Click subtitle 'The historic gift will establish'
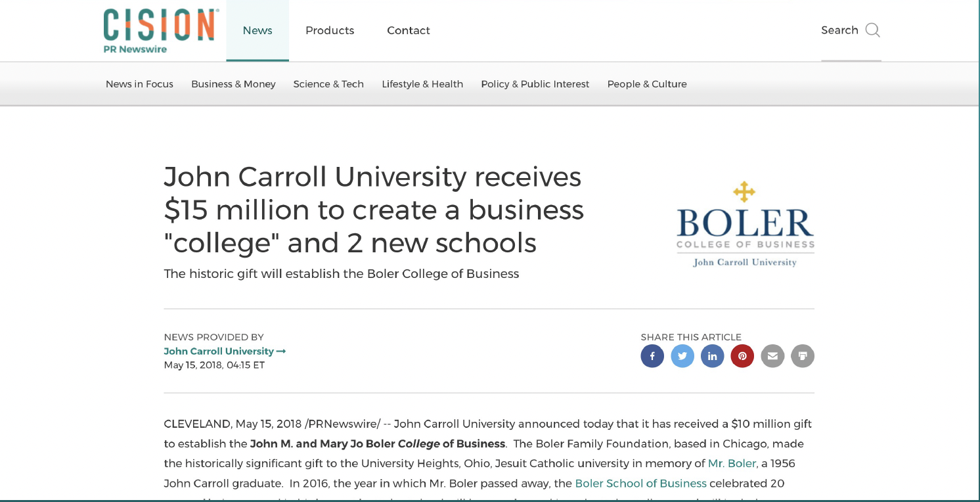Viewport: 980px width, 502px height. pyautogui.click(x=342, y=273)
